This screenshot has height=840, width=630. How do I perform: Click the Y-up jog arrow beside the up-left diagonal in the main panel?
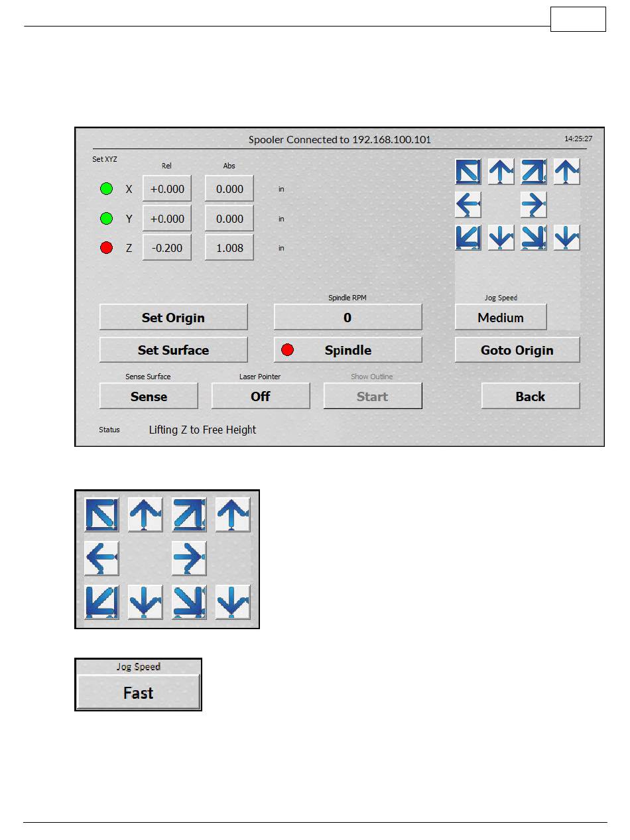point(501,171)
